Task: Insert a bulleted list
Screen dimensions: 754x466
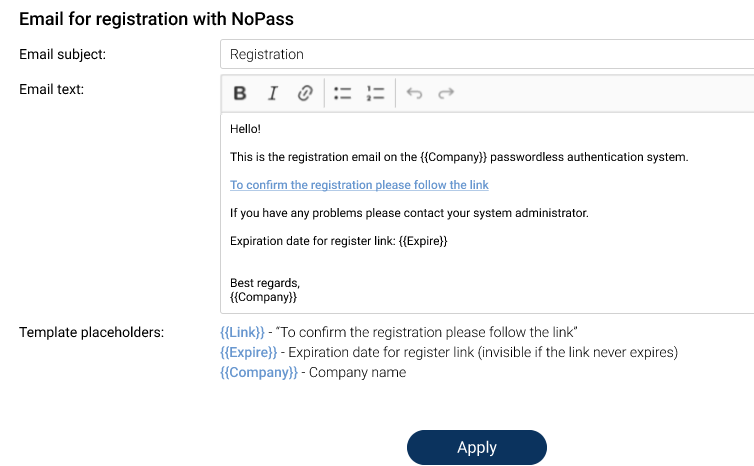Action: click(342, 93)
